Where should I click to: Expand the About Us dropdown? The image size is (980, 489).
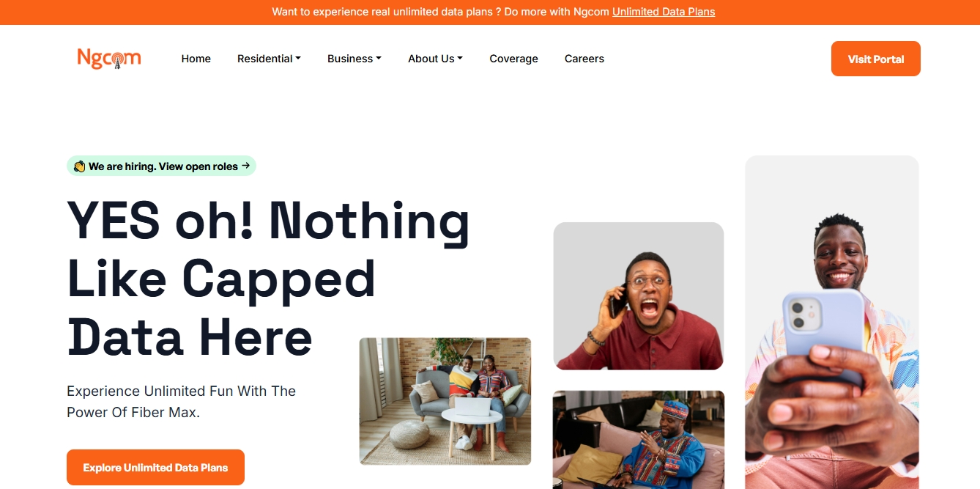[435, 59]
